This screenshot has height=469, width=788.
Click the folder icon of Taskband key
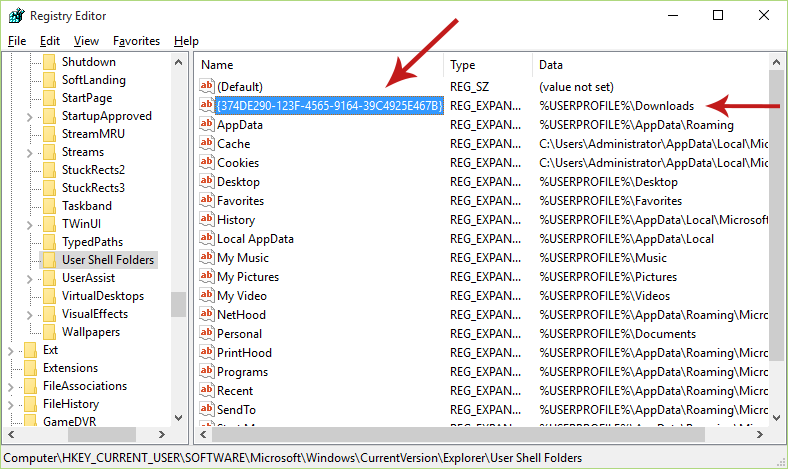coord(49,206)
